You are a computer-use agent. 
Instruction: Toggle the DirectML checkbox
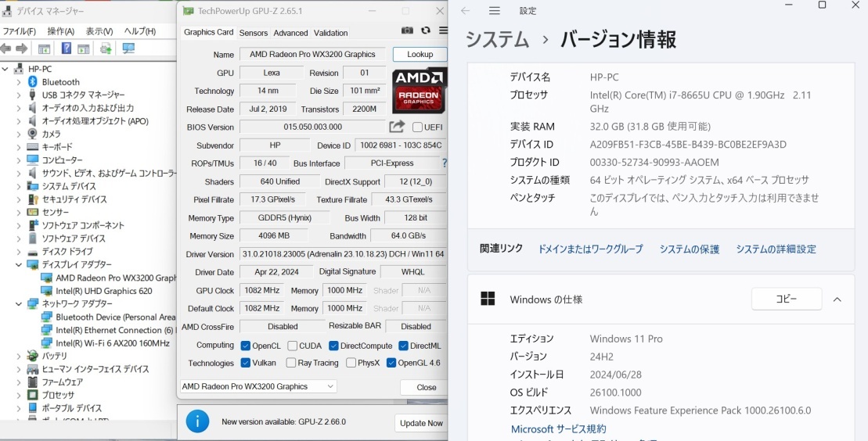(403, 346)
